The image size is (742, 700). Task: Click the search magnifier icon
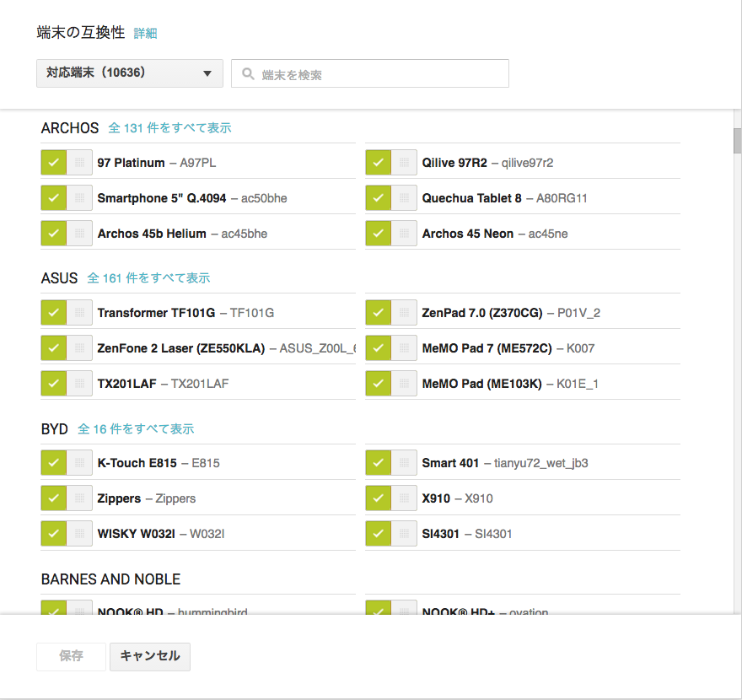248,74
